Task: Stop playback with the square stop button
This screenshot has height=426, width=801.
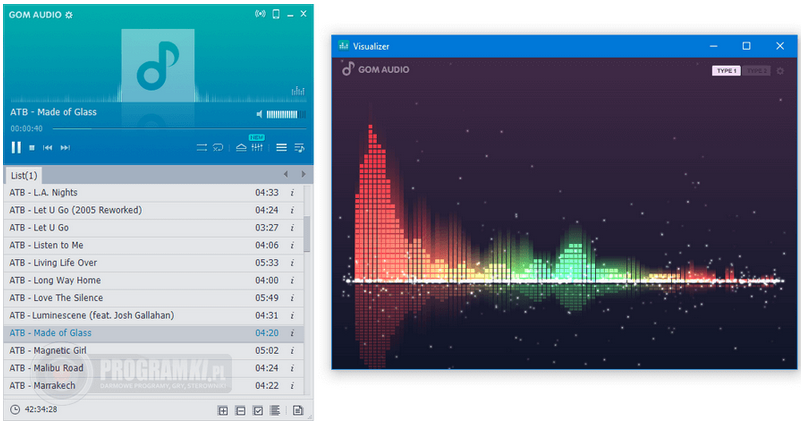Action: 32,148
